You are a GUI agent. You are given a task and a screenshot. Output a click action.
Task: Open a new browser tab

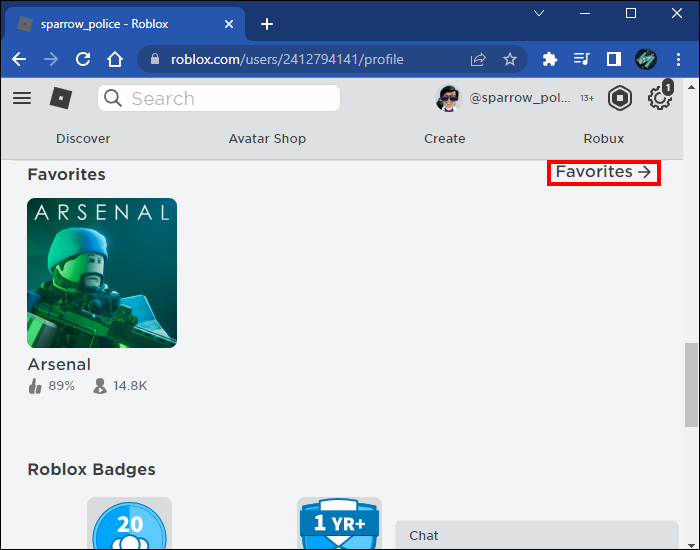tap(267, 24)
